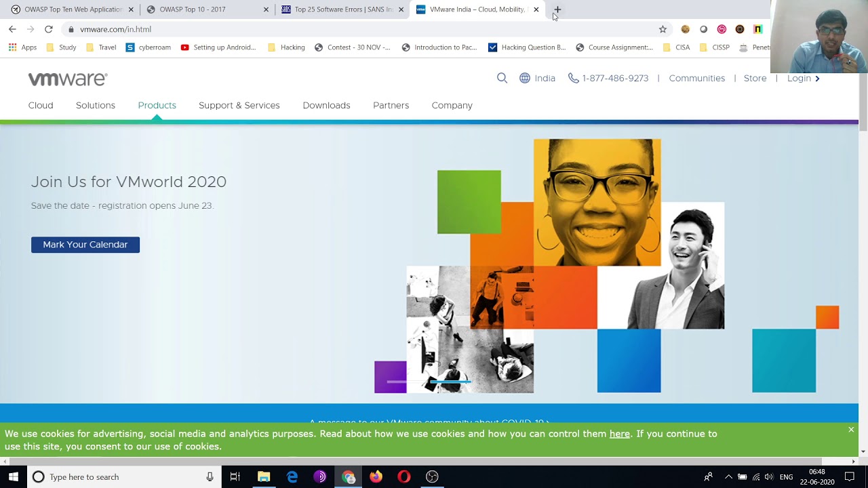Click the rainbow 'n' extension icon
The width and height of the screenshot is (868, 488).
[758, 29]
